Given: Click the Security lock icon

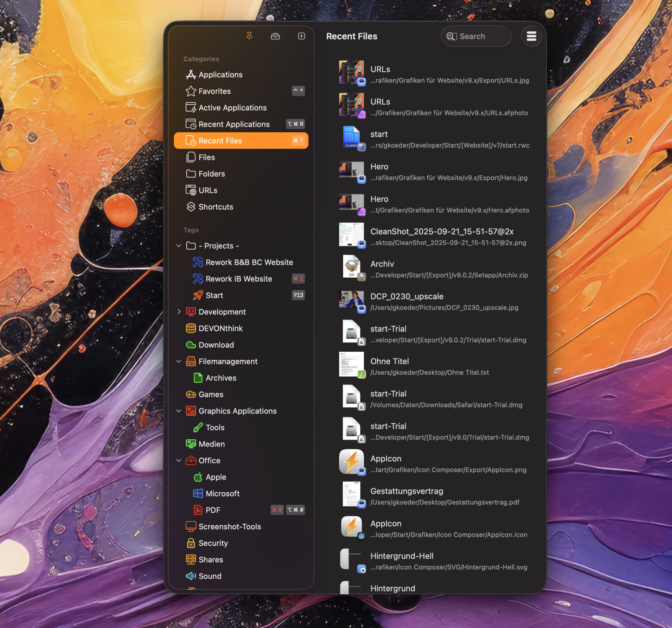Looking at the screenshot, I should pos(191,543).
